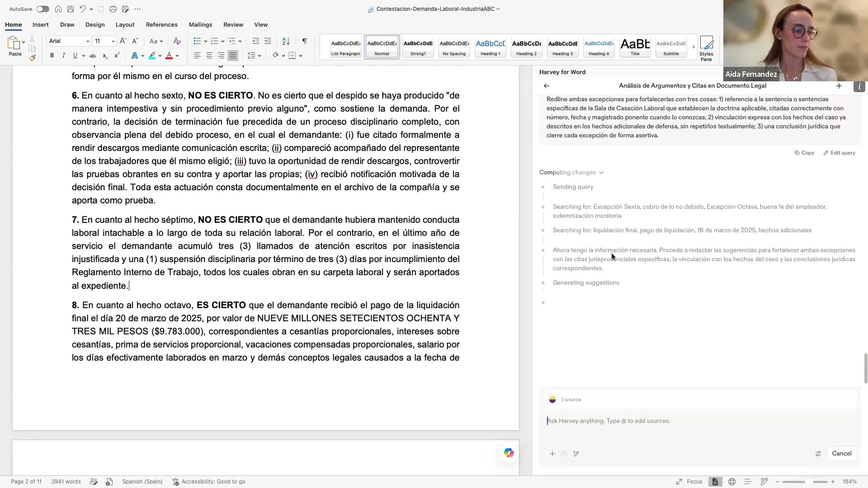The image size is (868, 488).
Task: Start a new Harvey thread plus icon
Action: (x=839, y=86)
